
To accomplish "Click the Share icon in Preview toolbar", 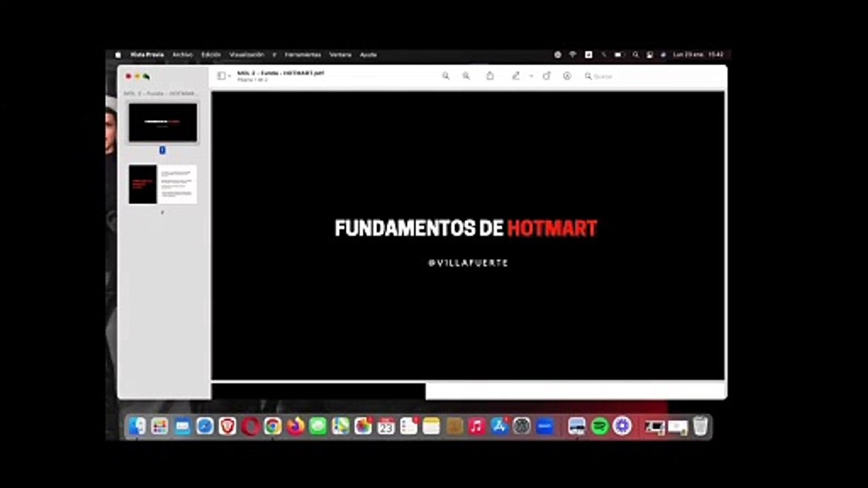I will pos(490,76).
